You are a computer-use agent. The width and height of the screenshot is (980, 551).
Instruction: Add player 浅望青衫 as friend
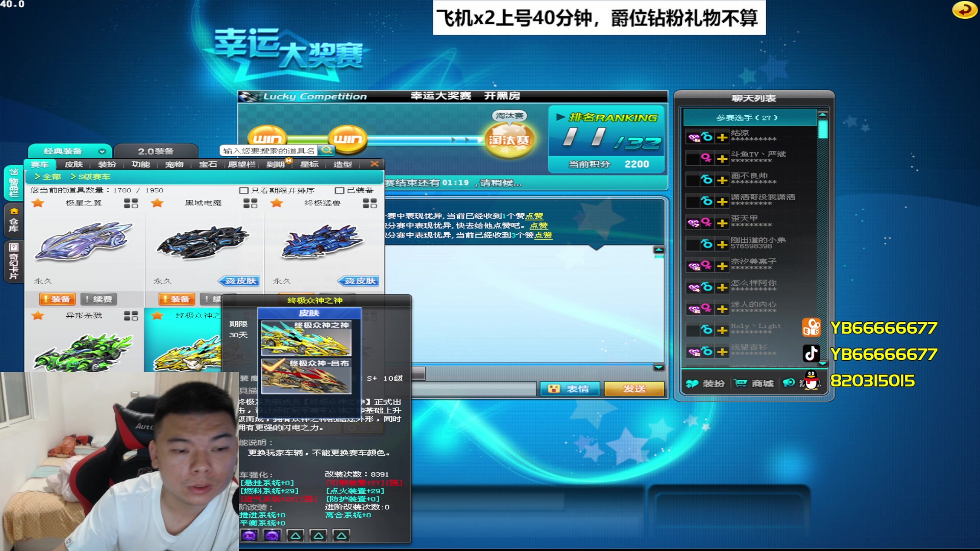coord(722,352)
